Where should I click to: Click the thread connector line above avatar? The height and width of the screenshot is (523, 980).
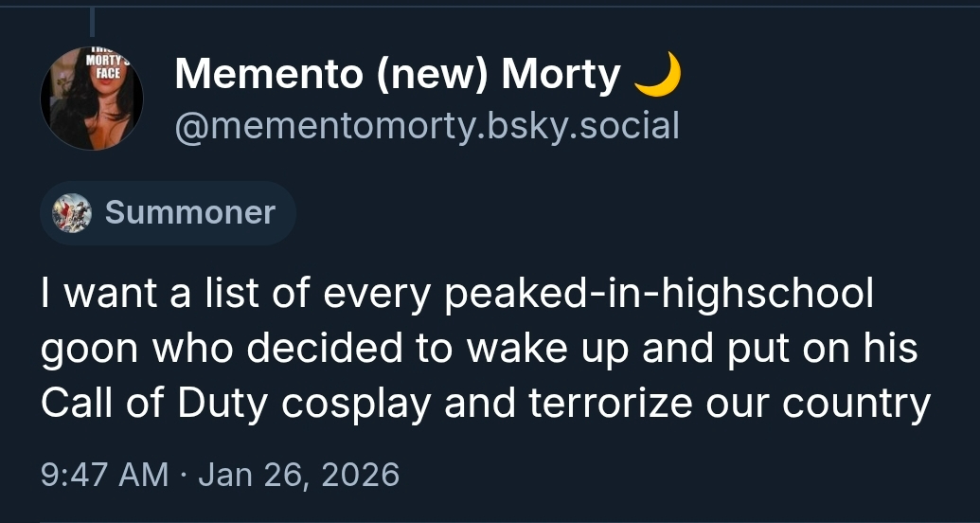(93, 21)
